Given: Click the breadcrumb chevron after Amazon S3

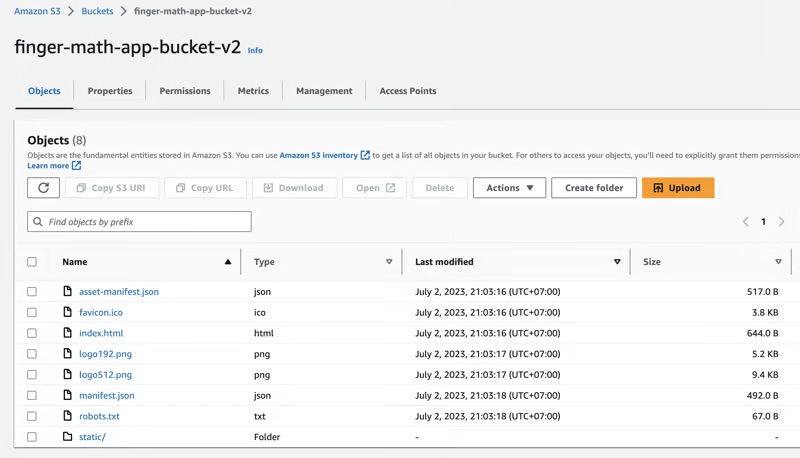Looking at the screenshot, I should click(71, 11).
